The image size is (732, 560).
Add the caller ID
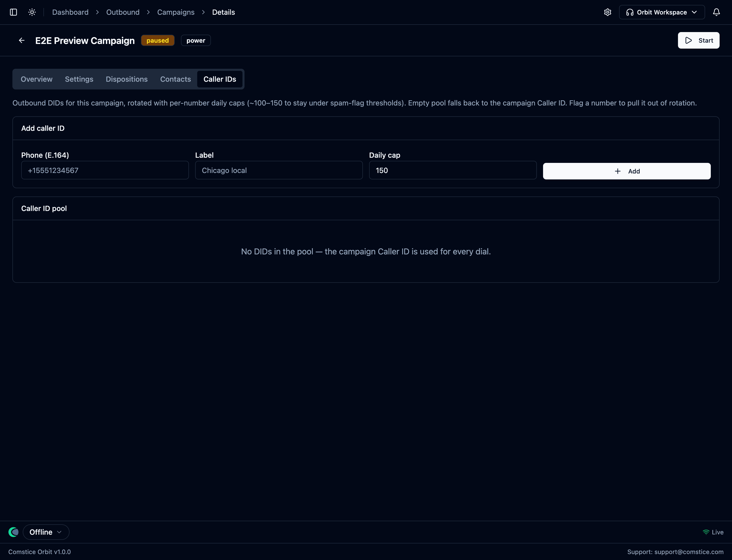click(x=626, y=171)
